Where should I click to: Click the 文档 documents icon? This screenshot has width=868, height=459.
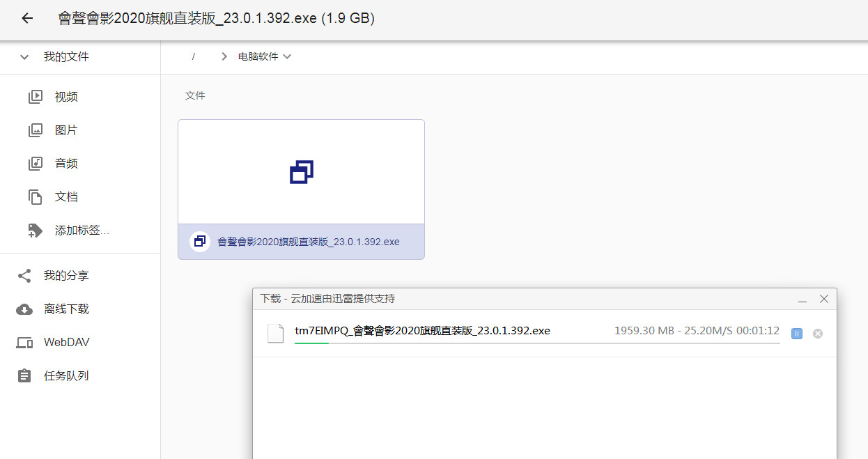coord(36,197)
